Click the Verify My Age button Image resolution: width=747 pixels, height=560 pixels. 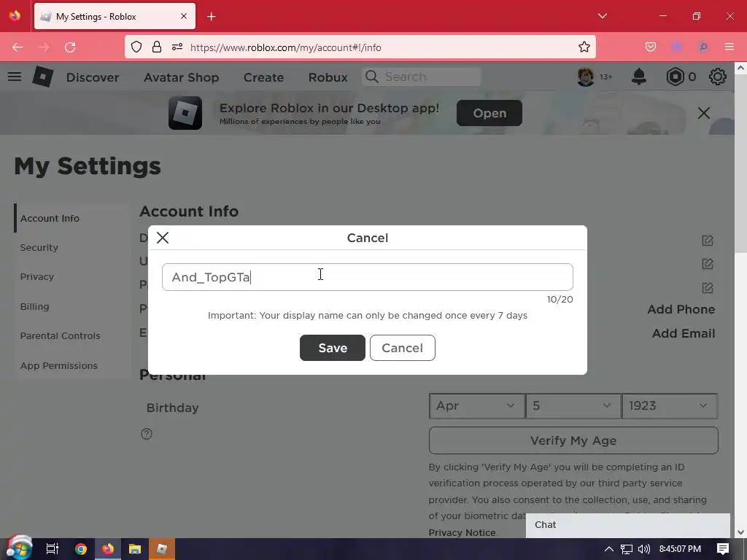[x=573, y=440]
